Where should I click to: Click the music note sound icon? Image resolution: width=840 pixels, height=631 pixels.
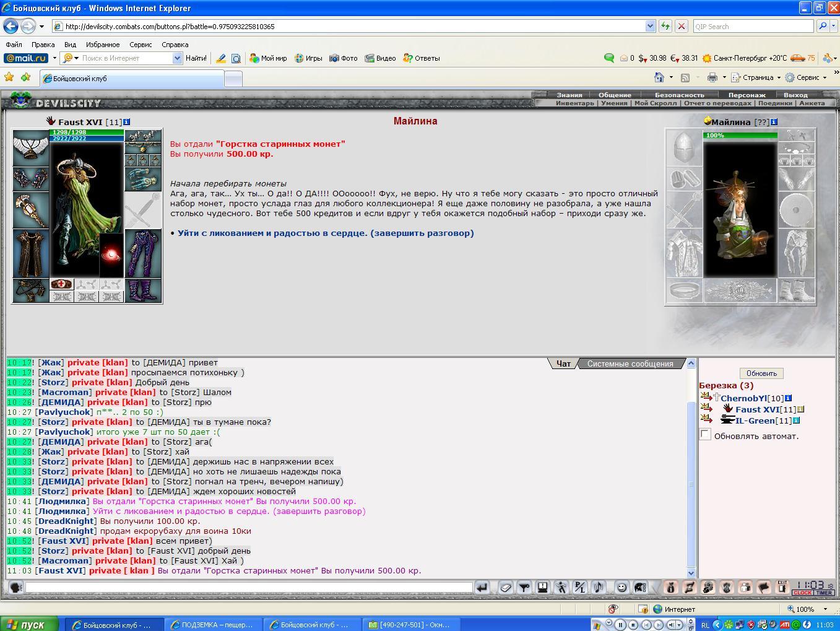tap(598, 587)
